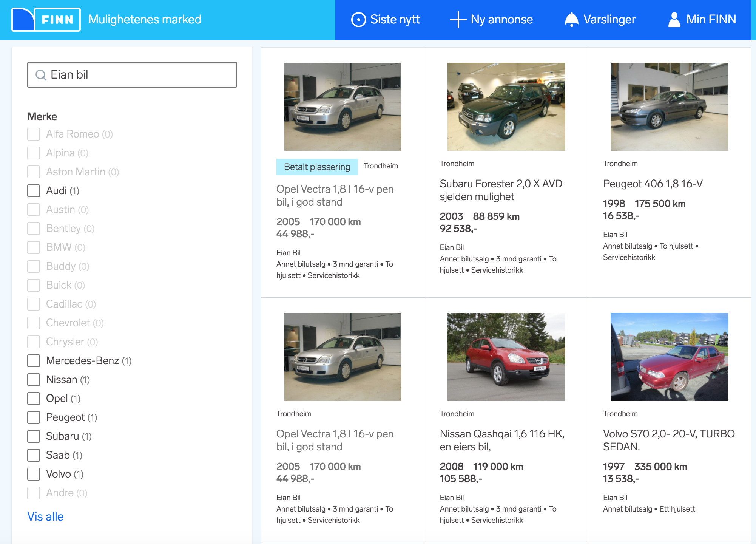Screen dimensions: 756x544
Task: Click the mileage 88 859 km
Action: [x=496, y=216]
